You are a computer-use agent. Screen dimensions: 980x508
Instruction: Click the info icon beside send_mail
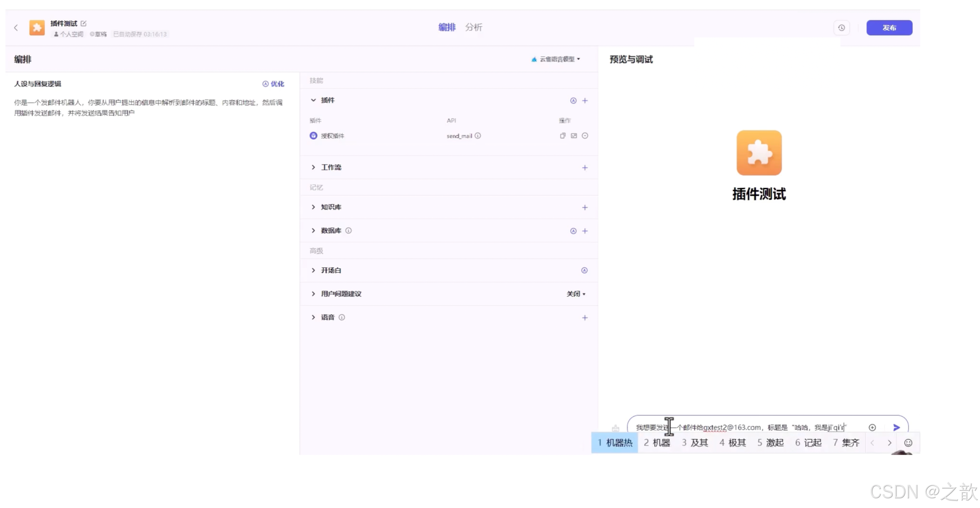pyautogui.click(x=478, y=136)
